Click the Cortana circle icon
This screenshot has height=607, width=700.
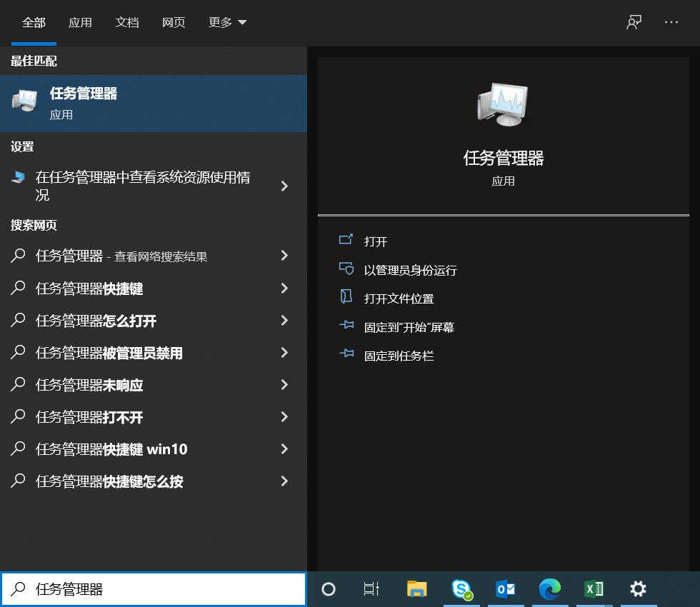328,589
